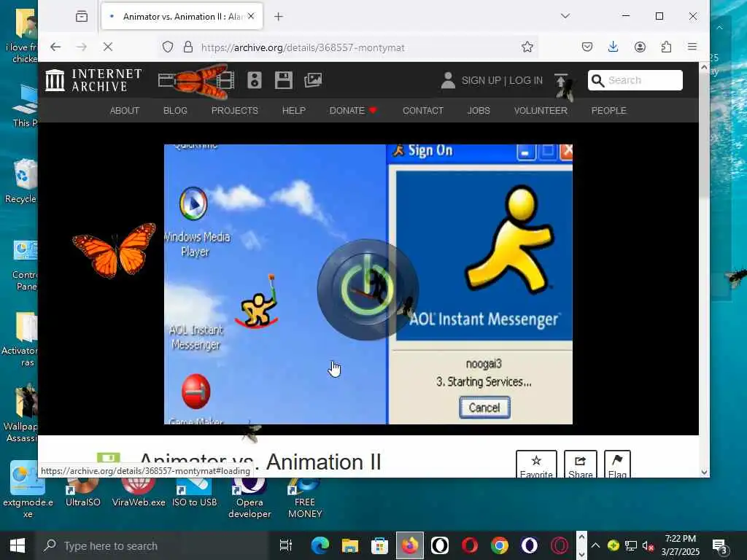Open the Software floppy disk icon
Screen dimensions: 747x560
(x=284, y=80)
